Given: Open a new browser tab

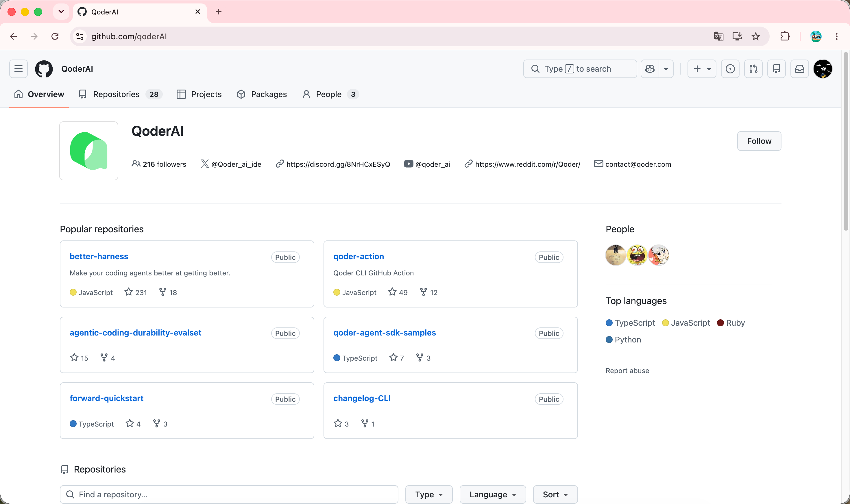Looking at the screenshot, I should [x=219, y=12].
